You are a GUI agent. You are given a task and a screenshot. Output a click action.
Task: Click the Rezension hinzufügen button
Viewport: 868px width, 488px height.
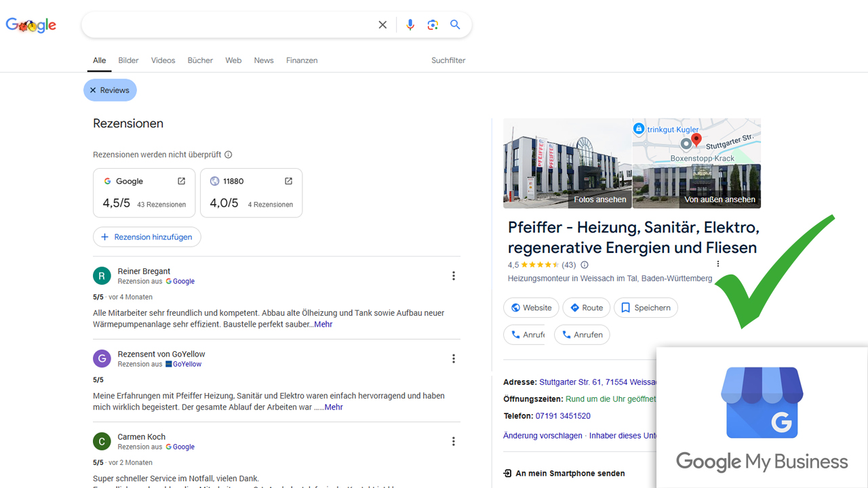(x=147, y=237)
